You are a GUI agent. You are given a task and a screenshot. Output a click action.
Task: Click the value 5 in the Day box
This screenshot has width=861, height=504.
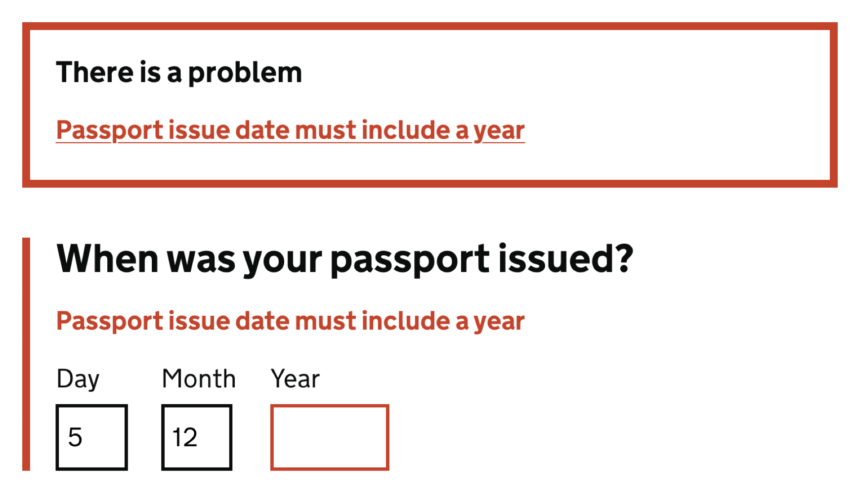click(78, 437)
